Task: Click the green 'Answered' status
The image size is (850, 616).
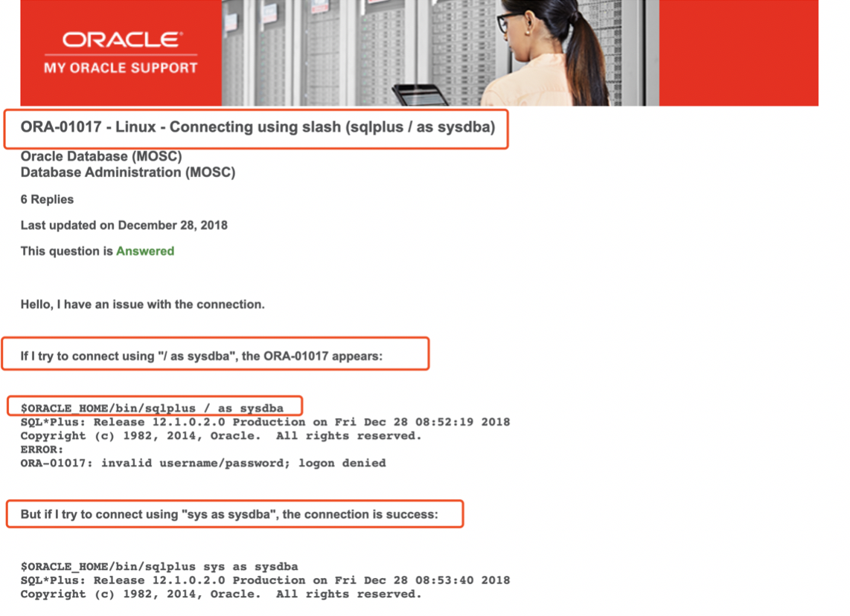Action: pyautogui.click(x=145, y=251)
